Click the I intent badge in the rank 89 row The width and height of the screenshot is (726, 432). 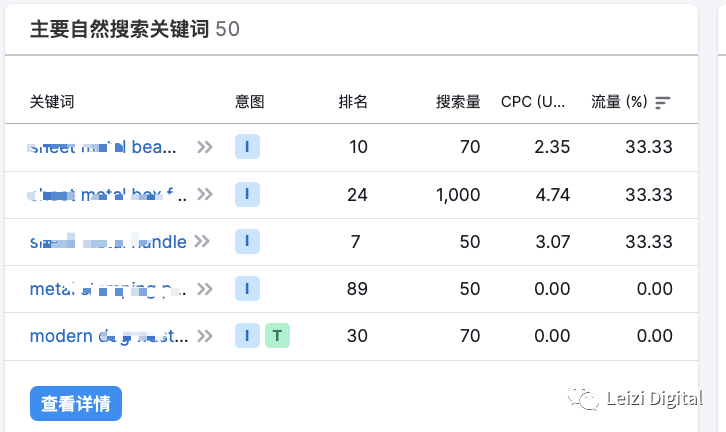pos(247,289)
